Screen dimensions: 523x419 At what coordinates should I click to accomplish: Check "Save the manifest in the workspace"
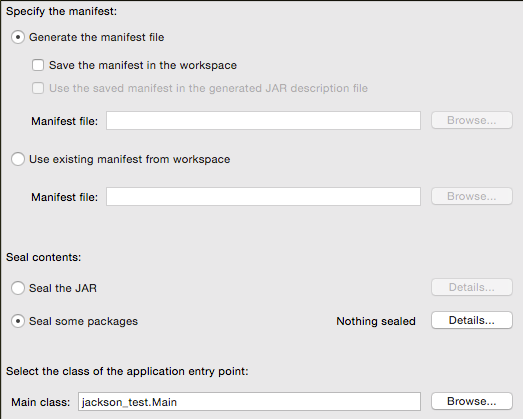click(x=38, y=65)
